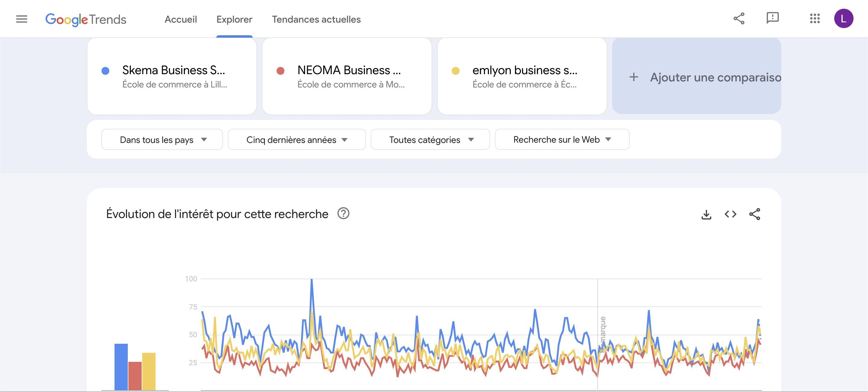Screen dimensions: 868x392
Task: Open help for Évolution de l'intérêt
Action: click(x=343, y=214)
